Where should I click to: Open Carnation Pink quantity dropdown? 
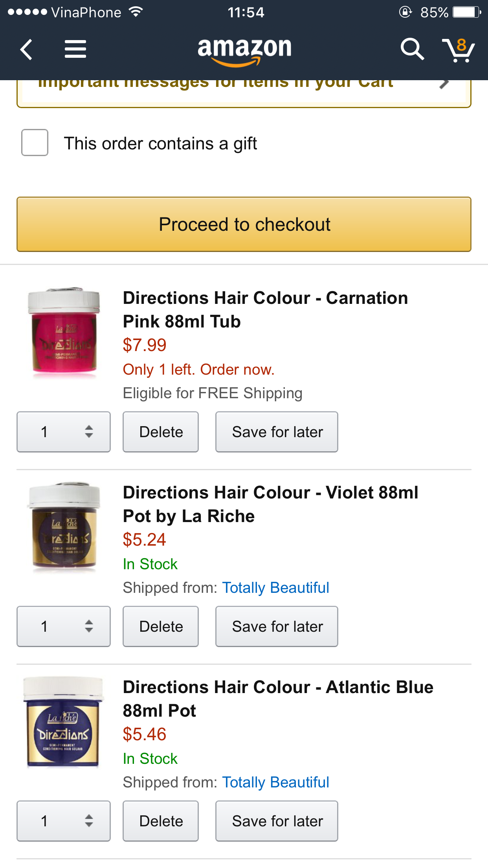[x=64, y=432]
